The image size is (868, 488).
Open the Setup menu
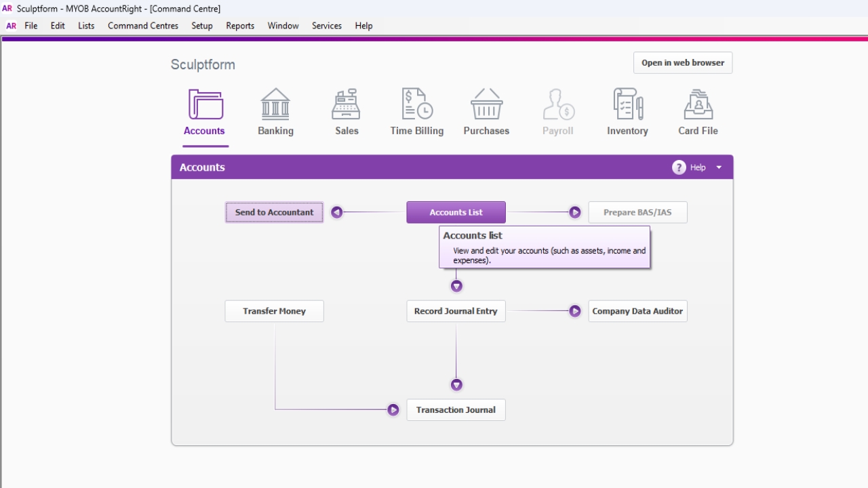pos(202,26)
